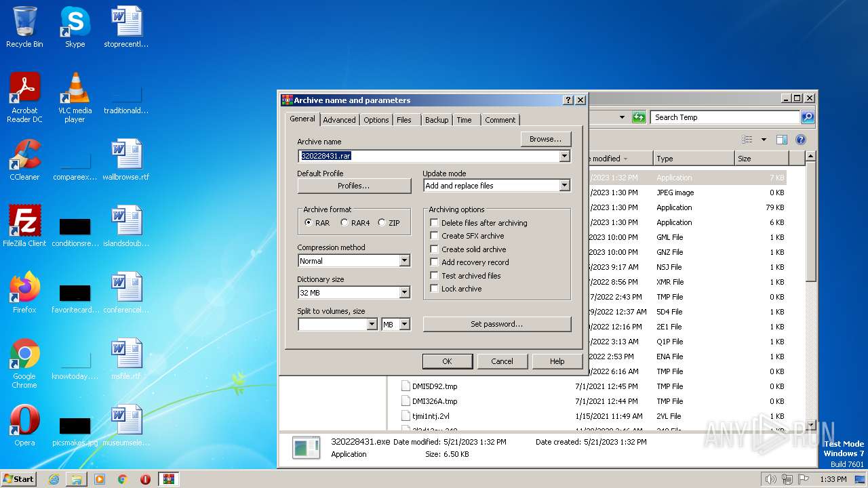
Task: Open the Dictionary size dropdown
Action: pos(404,293)
